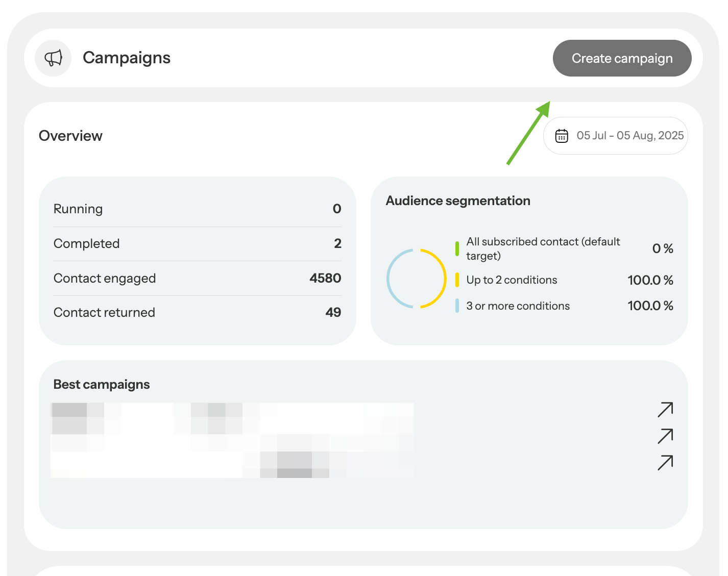Click the green legend bar for All subscribed contact
Screen dimensions: 728x576
click(x=457, y=248)
